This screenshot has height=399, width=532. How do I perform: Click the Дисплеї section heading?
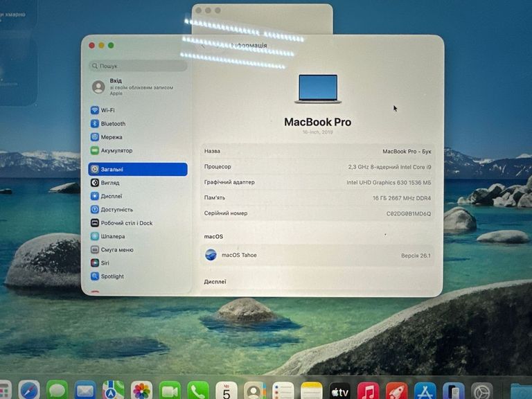point(215,282)
